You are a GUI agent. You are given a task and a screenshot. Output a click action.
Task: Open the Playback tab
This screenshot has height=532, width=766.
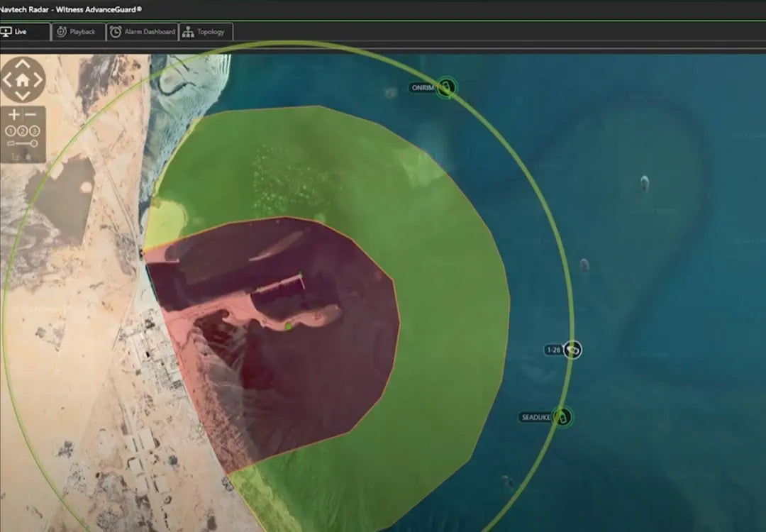(78, 32)
